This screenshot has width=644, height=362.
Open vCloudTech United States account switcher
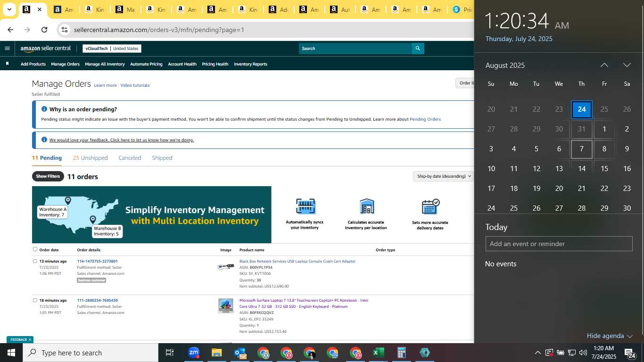(112, 49)
